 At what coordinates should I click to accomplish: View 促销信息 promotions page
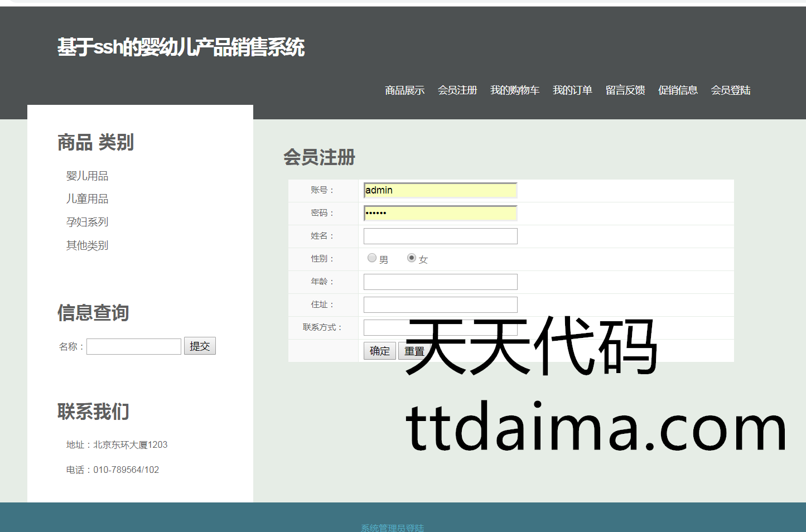tap(677, 90)
